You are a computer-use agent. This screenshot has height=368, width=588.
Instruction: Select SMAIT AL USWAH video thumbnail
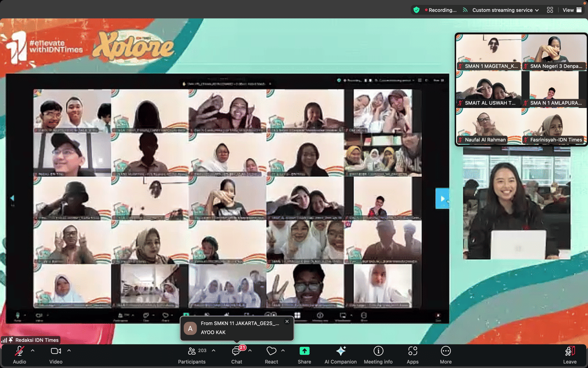point(489,89)
